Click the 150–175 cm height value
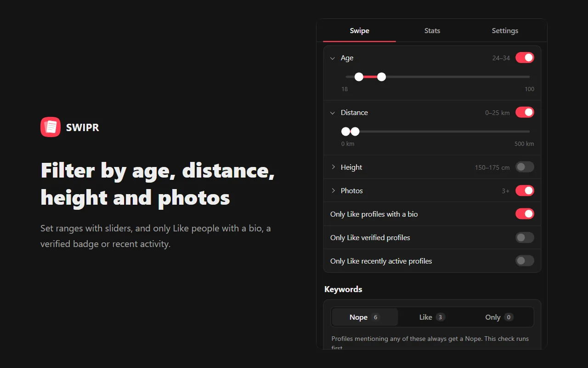588x368 pixels. point(492,167)
